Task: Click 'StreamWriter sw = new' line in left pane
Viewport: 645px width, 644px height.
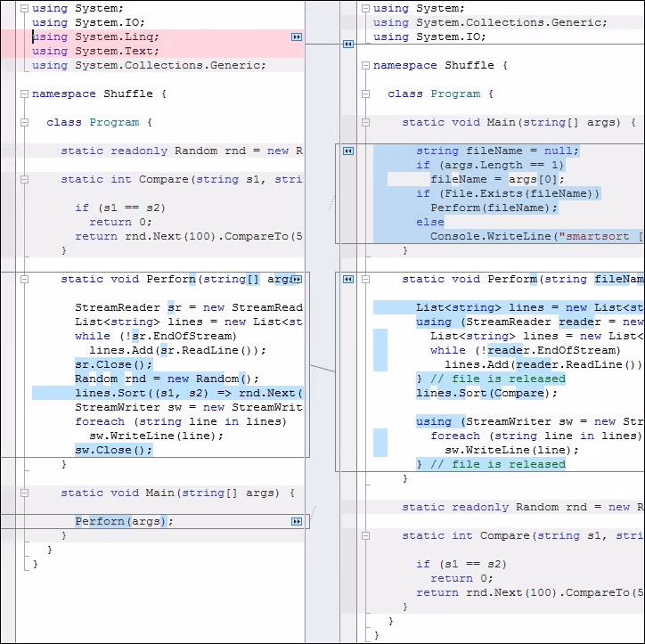Action: [189, 407]
